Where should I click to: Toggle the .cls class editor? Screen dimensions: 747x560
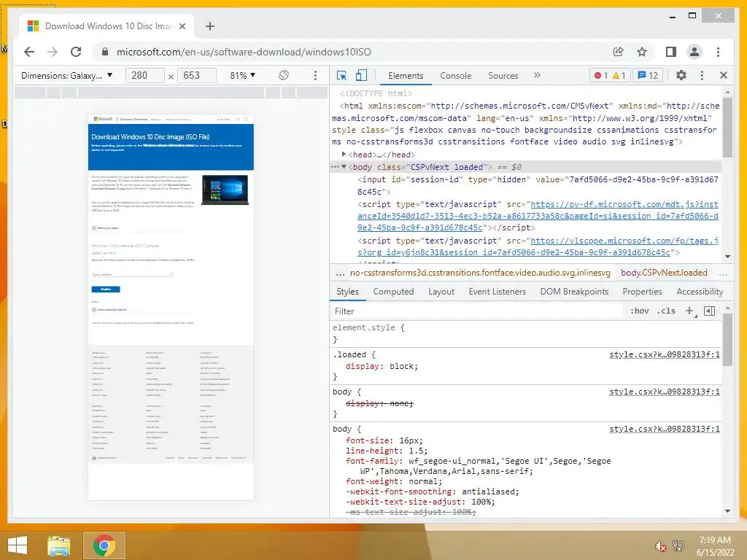(666, 311)
